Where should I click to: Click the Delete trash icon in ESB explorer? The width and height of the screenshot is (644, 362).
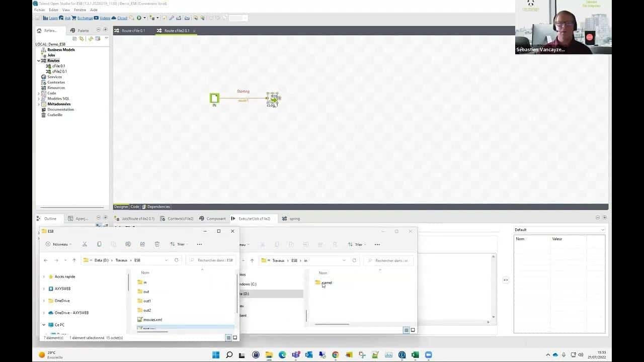(157, 244)
